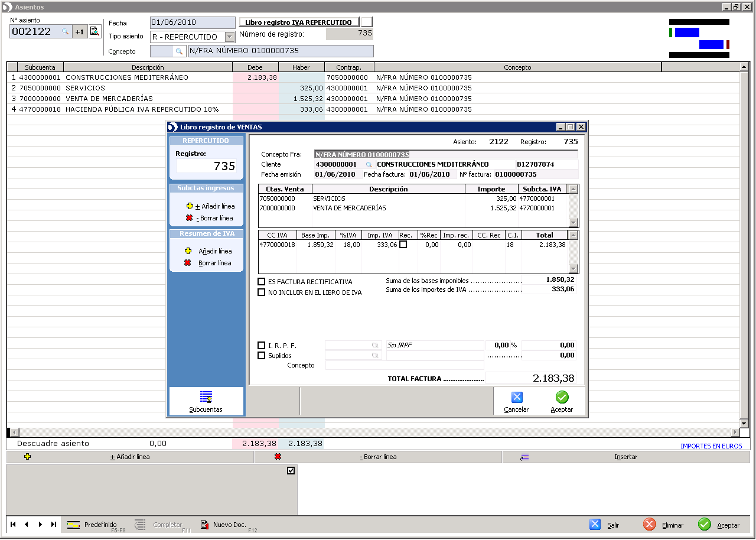Open the document lookup icon beside +1
Image resolution: width=756 pixels, height=540 pixels.
pos(94,32)
